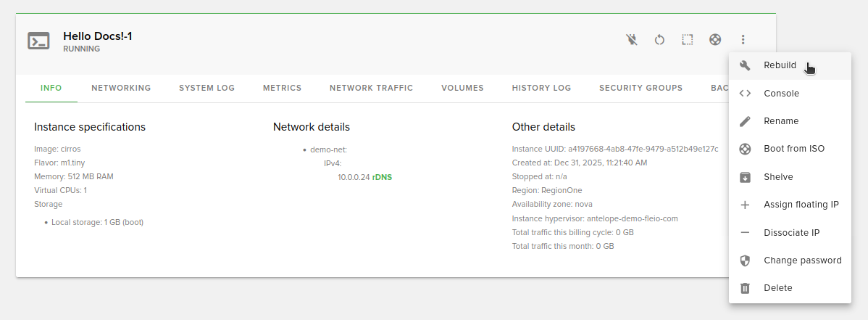Switch to the Networking tab
Viewport: 868px width, 320px height.
(x=121, y=89)
